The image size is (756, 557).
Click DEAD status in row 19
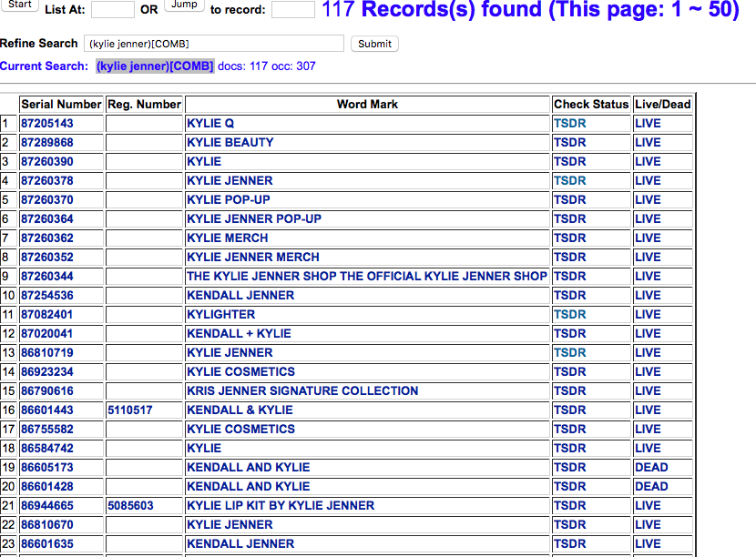coord(651,467)
